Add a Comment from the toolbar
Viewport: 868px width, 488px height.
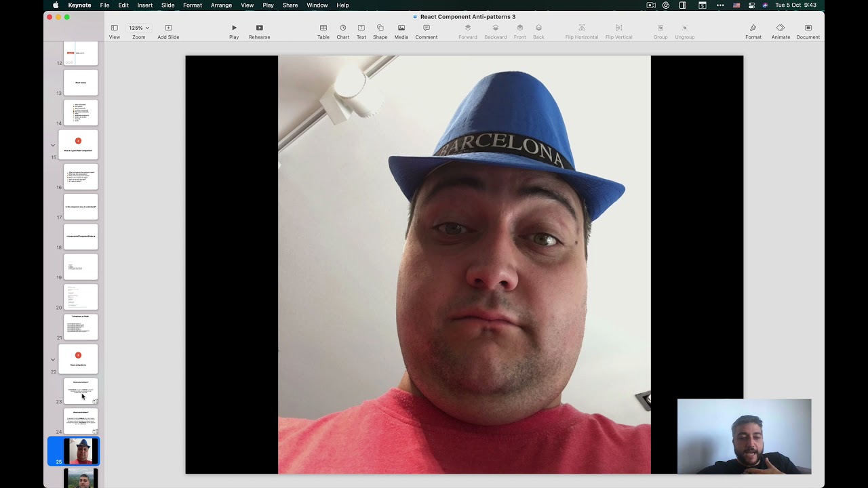pyautogui.click(x=427, y=32)
